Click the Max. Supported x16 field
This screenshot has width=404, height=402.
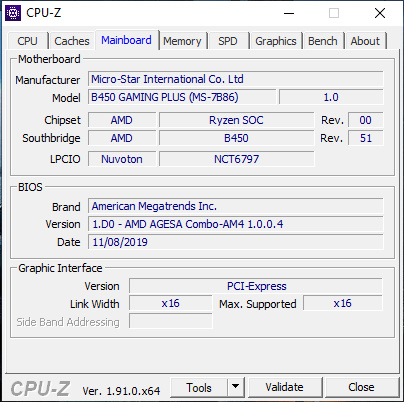tap(343, 303)
